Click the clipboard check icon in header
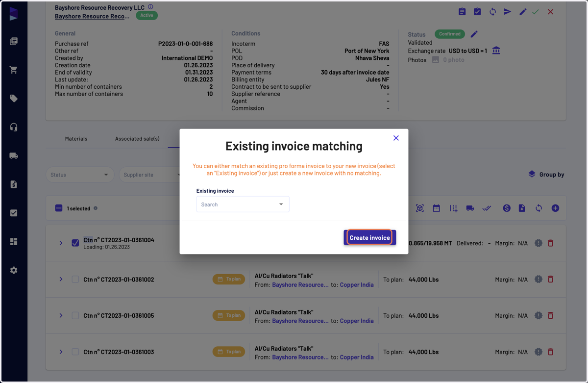This screenshot has width=588, height=383. 477,12
